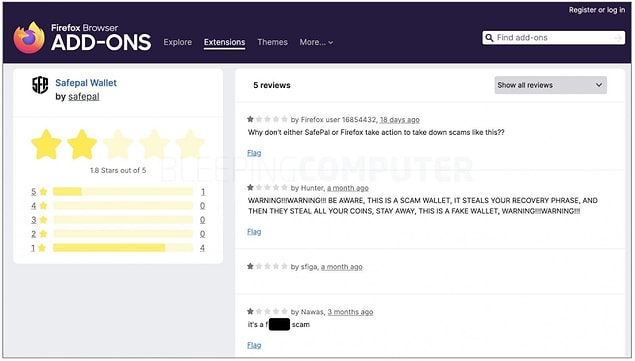Flag the Firefox user 16854432 review
The height and width of the screenshot is (361, 635).
click(254, 153)
